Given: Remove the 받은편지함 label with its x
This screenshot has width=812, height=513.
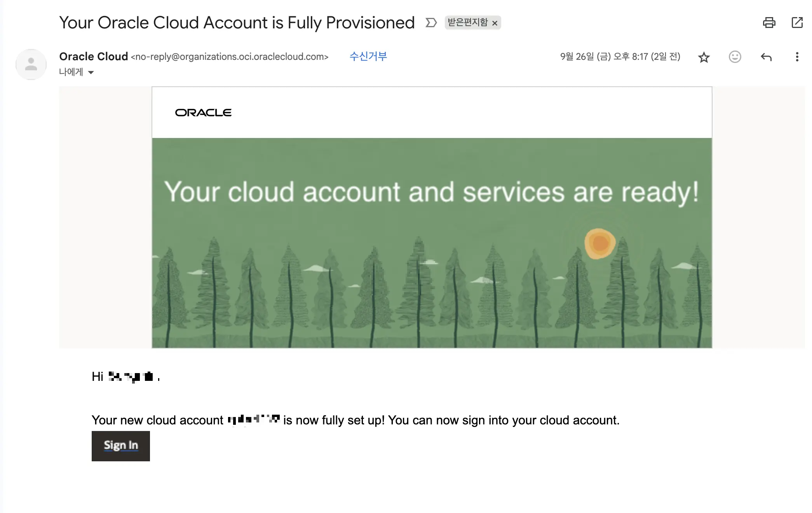Looking at the screenshot, I should (495, 23).
